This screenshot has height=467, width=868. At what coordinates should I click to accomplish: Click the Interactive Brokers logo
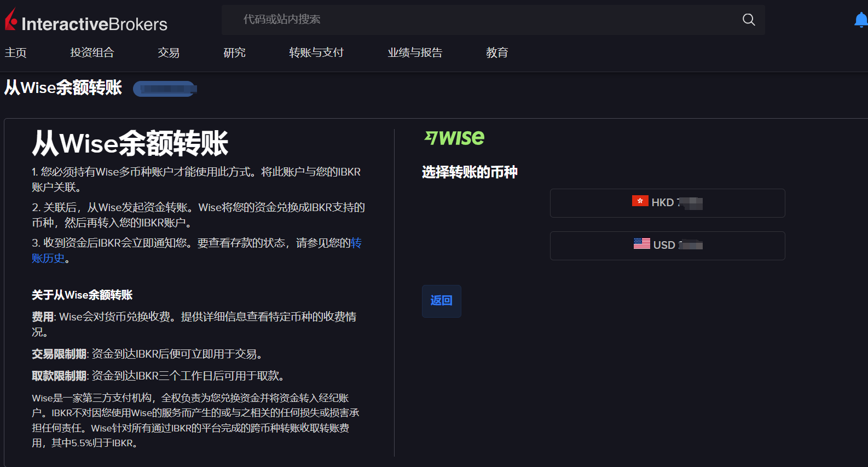(x=86, y=21)
